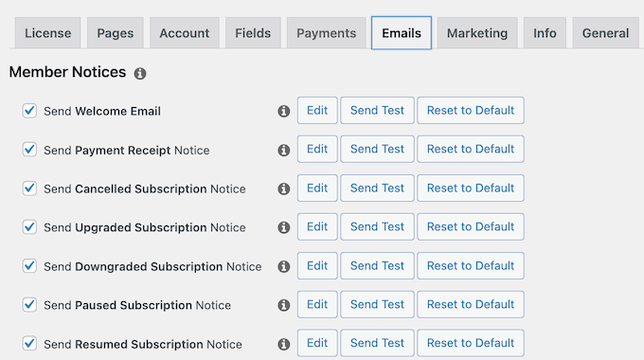Reset Resumed Subscription Notice to Default

(x=471, y=343)
